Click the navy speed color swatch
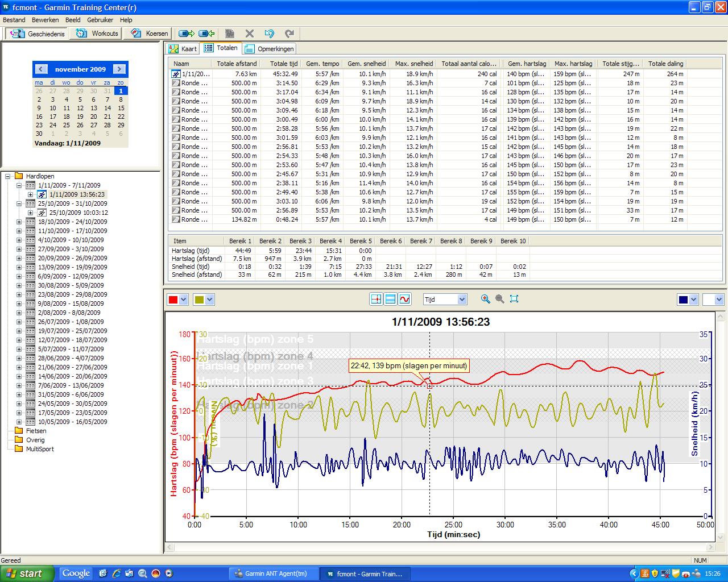This screenshot has width=728, height=582. pyautogui.click(x=684, y=300)
